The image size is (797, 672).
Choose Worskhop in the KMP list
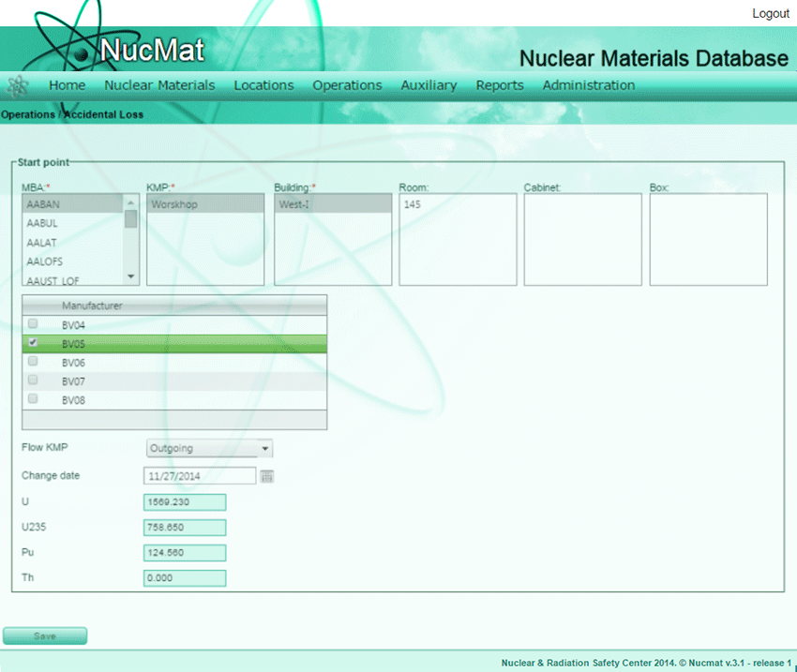point(204,204)
